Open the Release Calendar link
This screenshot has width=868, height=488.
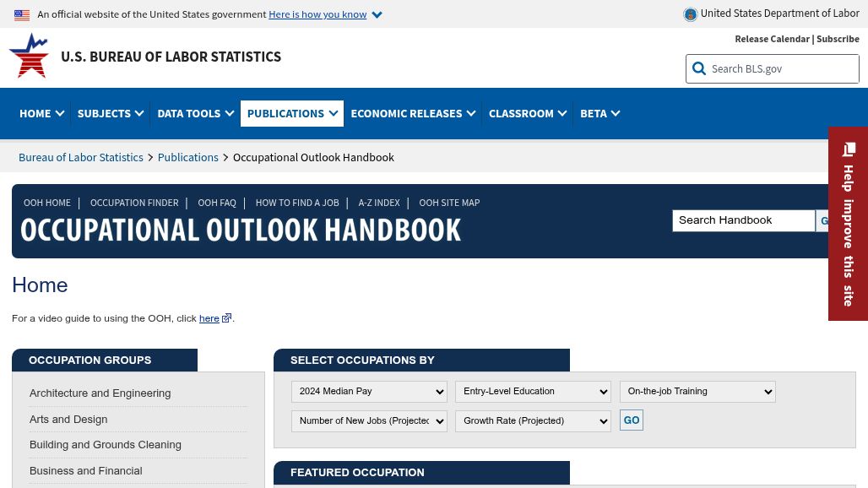click(x=772, y=39)
